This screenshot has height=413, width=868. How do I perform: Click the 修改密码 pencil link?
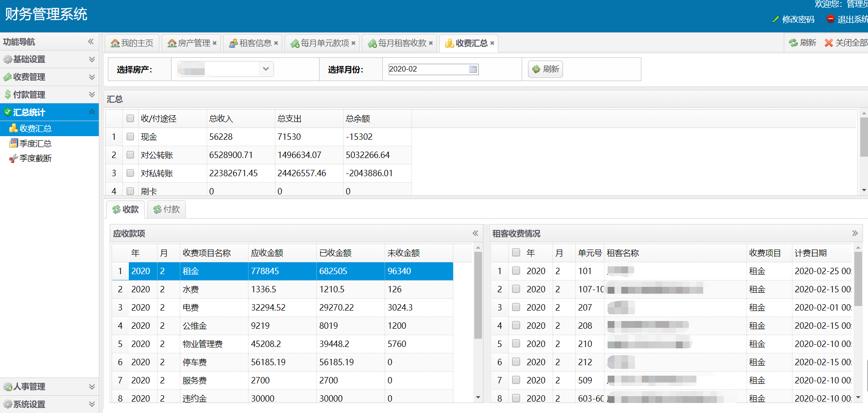point(793,19)
